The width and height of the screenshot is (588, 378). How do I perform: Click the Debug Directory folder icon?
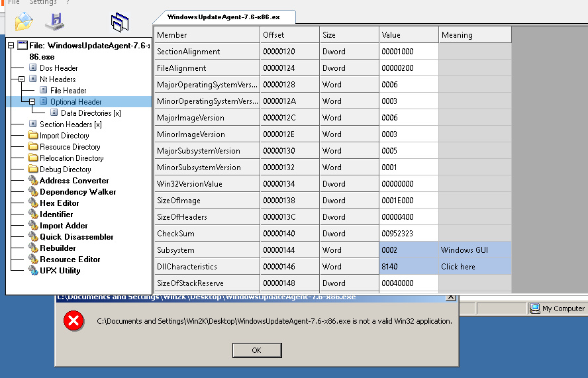click(x=33, y=169)
